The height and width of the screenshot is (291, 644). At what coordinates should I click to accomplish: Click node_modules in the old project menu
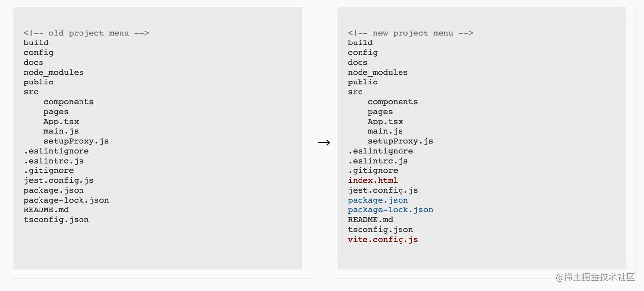pos(53,72)
